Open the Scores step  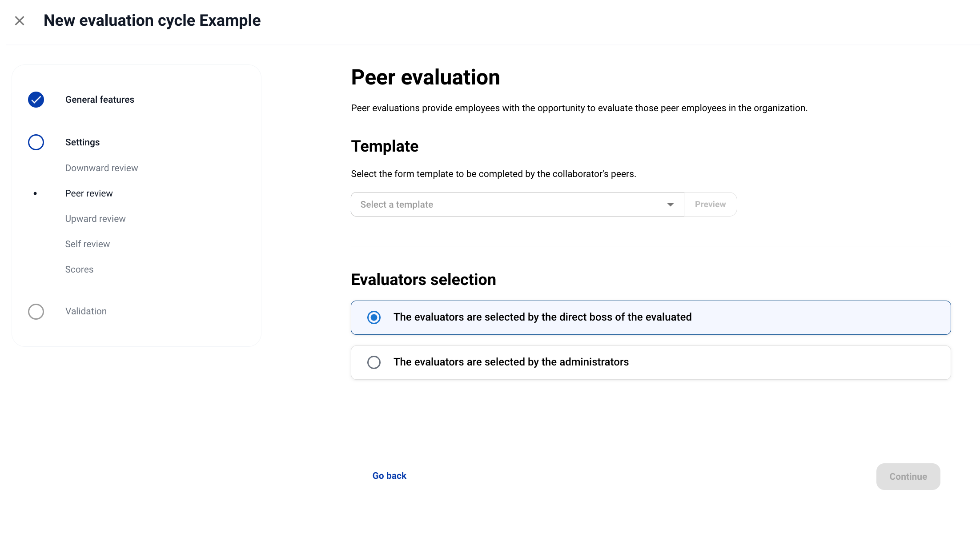coord(79,269)
